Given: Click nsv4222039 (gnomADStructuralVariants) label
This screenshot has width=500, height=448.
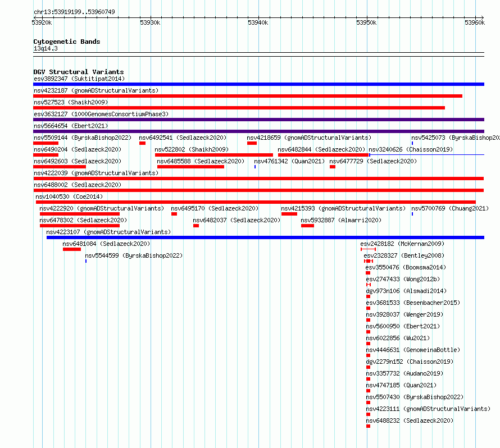Looking at the screenshot, I should [x=96, y=173].
